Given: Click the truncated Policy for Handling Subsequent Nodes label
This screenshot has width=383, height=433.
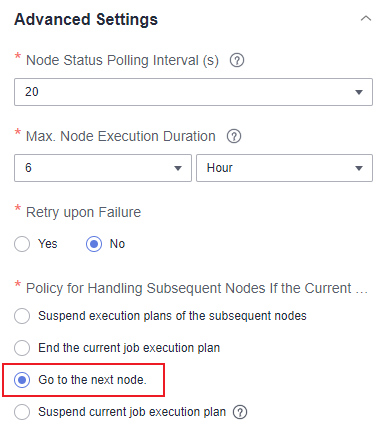Looking at the screenshot, I should coord(197,288).
